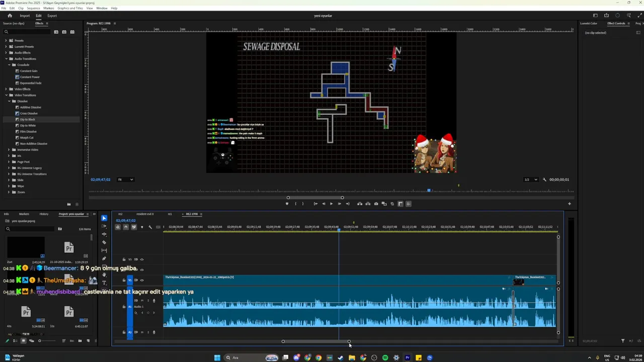
Task: Click the YUV Effects filter icon
Action: point(72,32)
